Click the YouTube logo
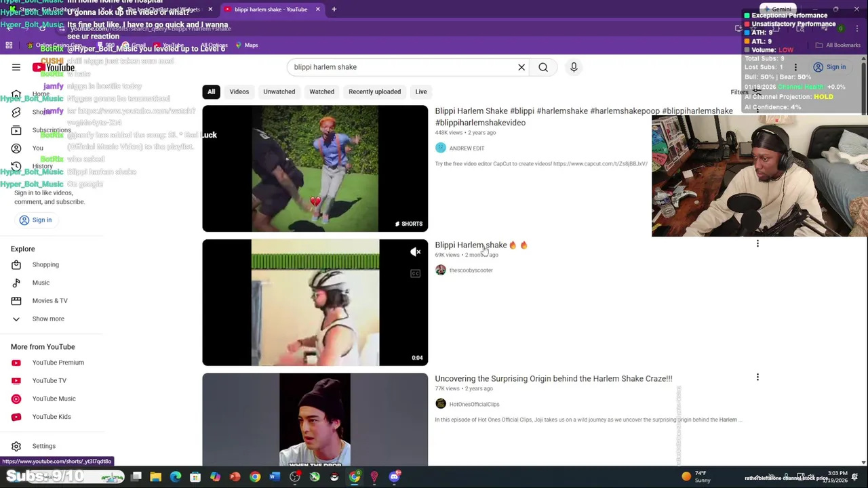 (54, 67)
